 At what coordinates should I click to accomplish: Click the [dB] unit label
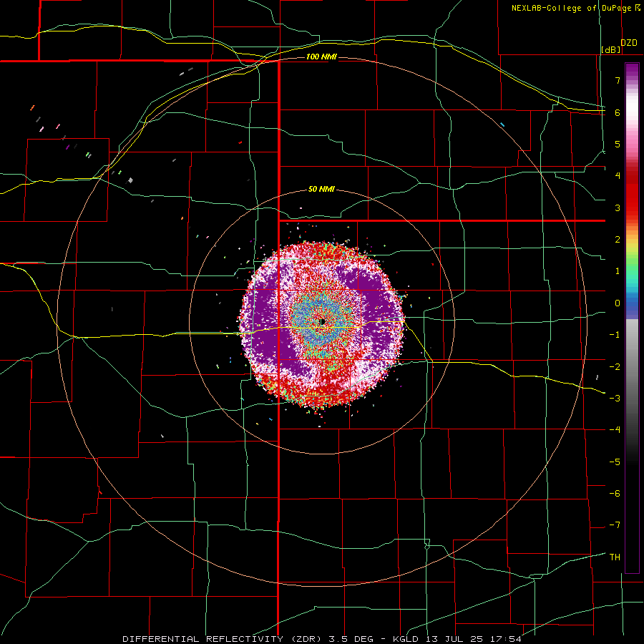pyautogui.click(x=611, y=50)
